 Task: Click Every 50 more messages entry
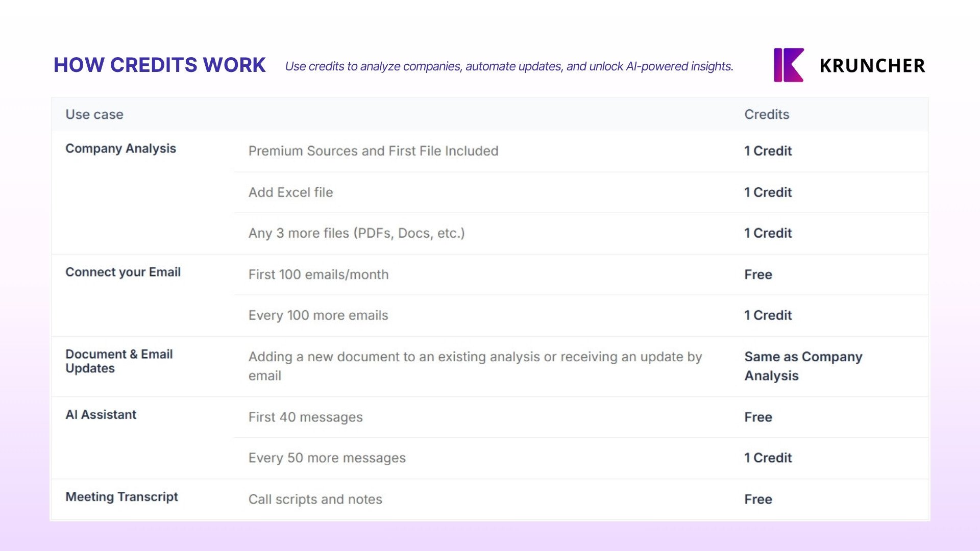click(327, 458)
